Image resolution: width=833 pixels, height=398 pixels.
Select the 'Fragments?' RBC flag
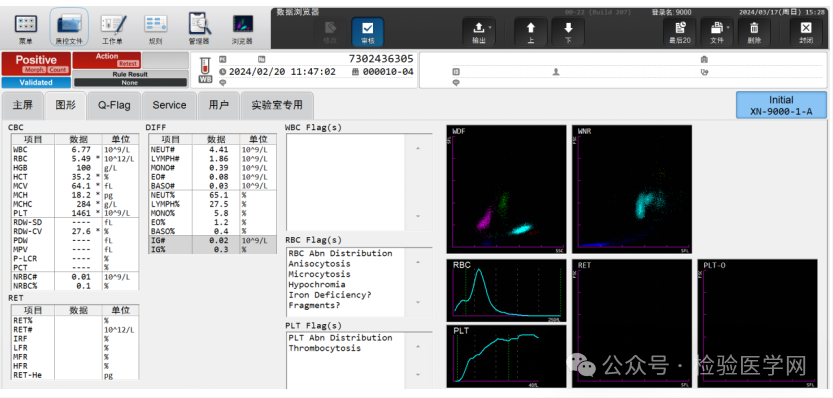[x=314, y=306]
